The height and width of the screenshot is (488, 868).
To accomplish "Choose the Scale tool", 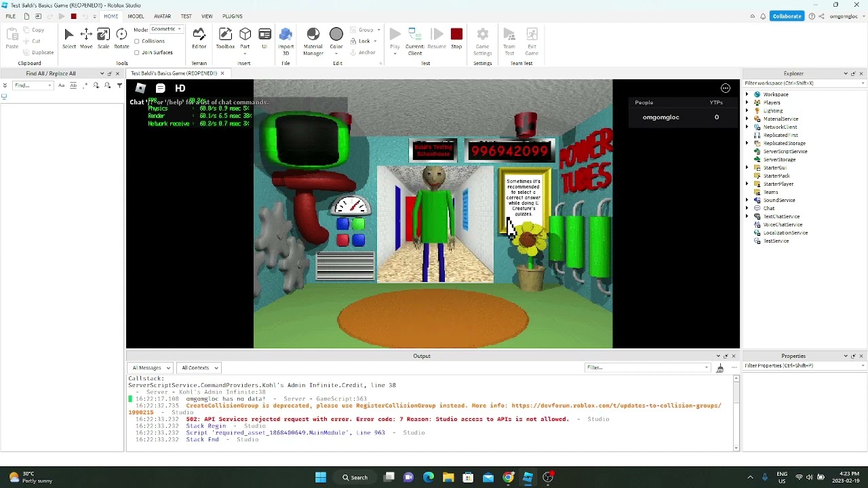I will point(103,39).
